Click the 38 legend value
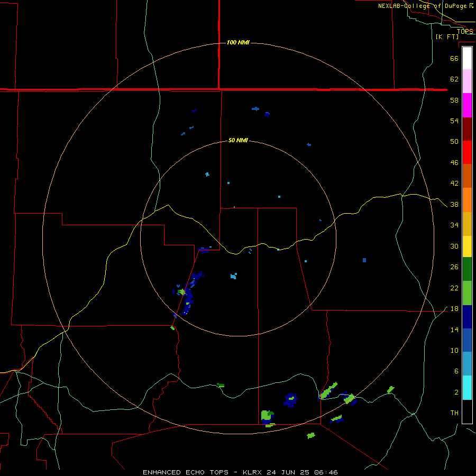The image size is (476, 476). 454,205
